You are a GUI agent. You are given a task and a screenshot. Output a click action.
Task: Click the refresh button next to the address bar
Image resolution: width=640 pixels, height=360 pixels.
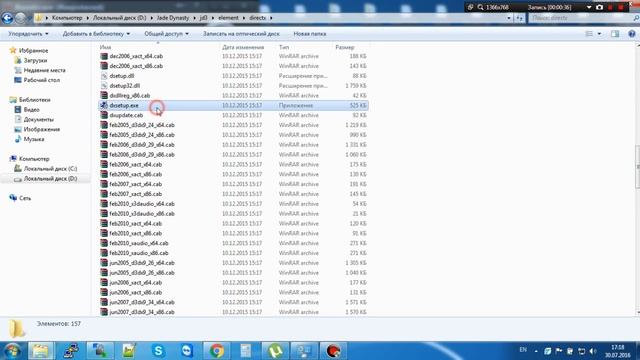(x=519, y=18)
